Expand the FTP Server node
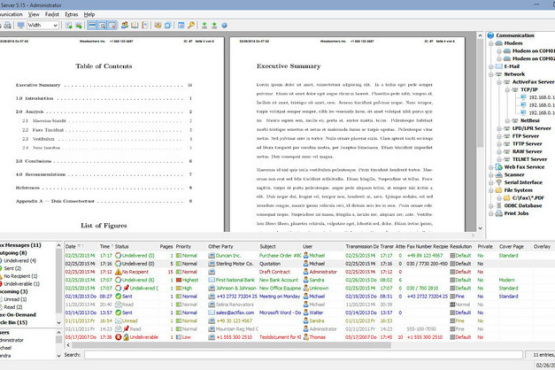The height and width of the screenshot is (370, 555). [499, 136]
